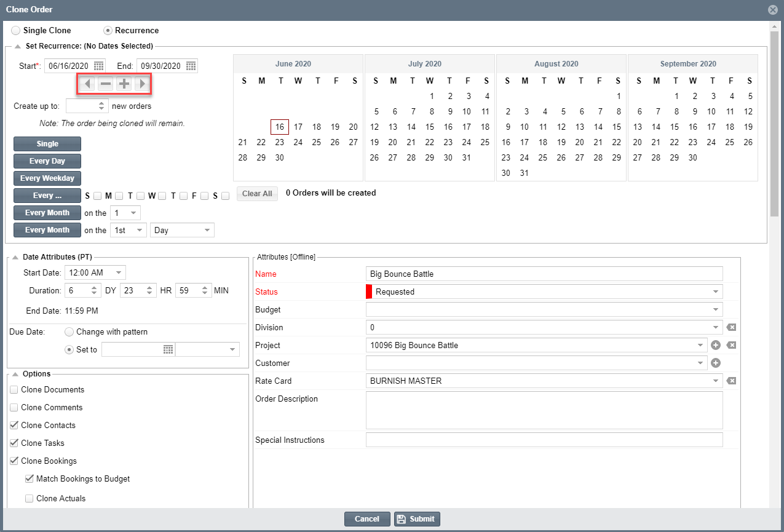Click Every Month button beside day number
The width and height of the screenshot is (784, 532).
point(47,213)
